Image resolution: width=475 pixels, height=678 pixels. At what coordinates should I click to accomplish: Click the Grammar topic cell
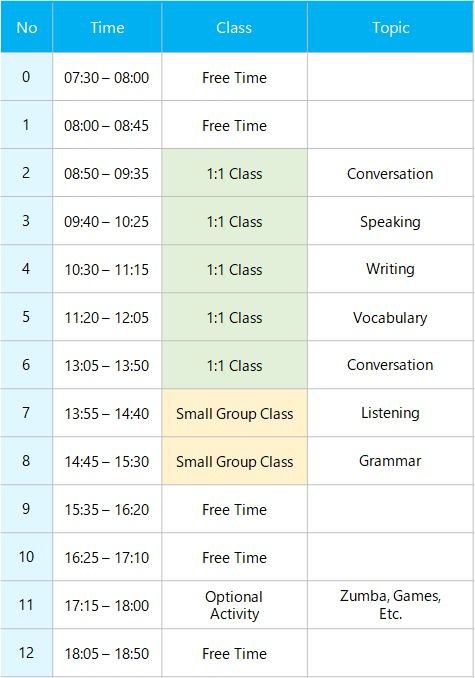pos(390,461)
